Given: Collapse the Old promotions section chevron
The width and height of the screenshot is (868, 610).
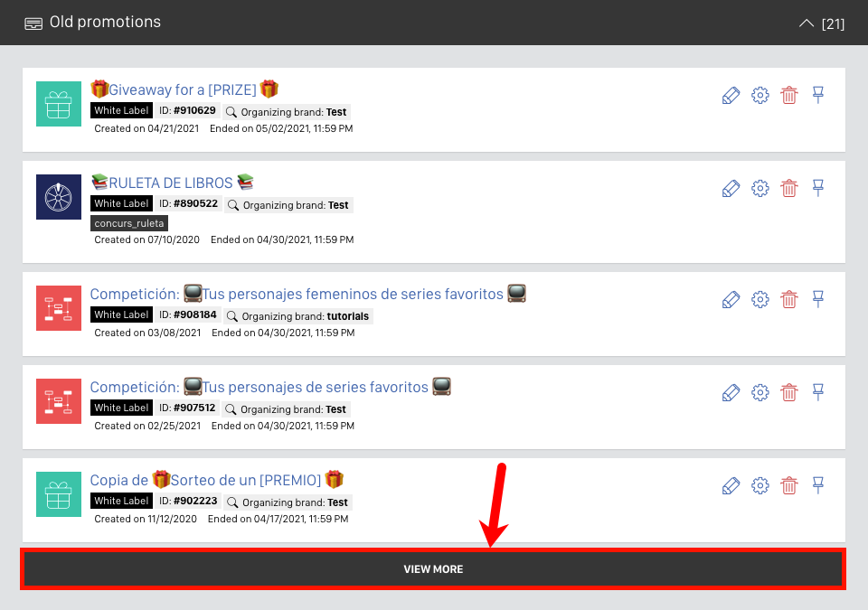Looking at the screenshot, I should point(807,23).
